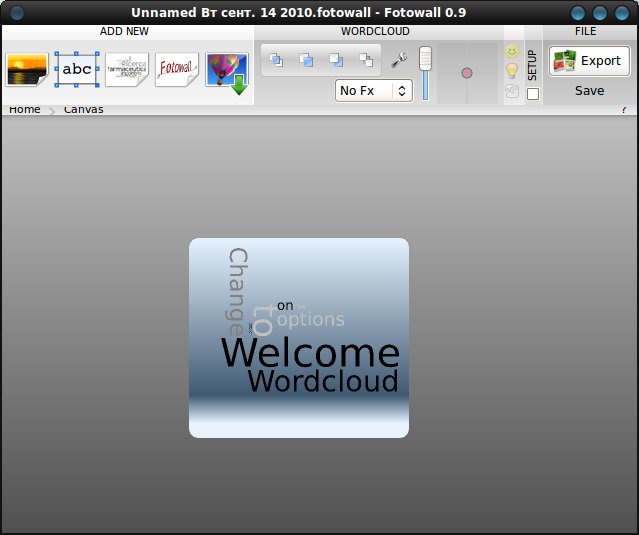Click the title bar's left window menu button

click(x=17, y=13)
